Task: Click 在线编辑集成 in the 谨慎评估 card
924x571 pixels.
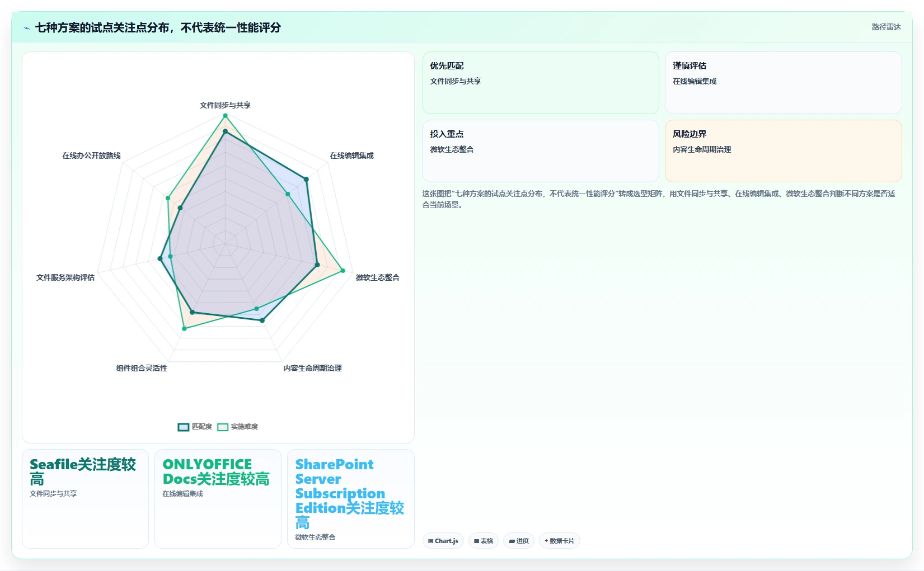Action: pyautogui.click(x=695, y=81)
